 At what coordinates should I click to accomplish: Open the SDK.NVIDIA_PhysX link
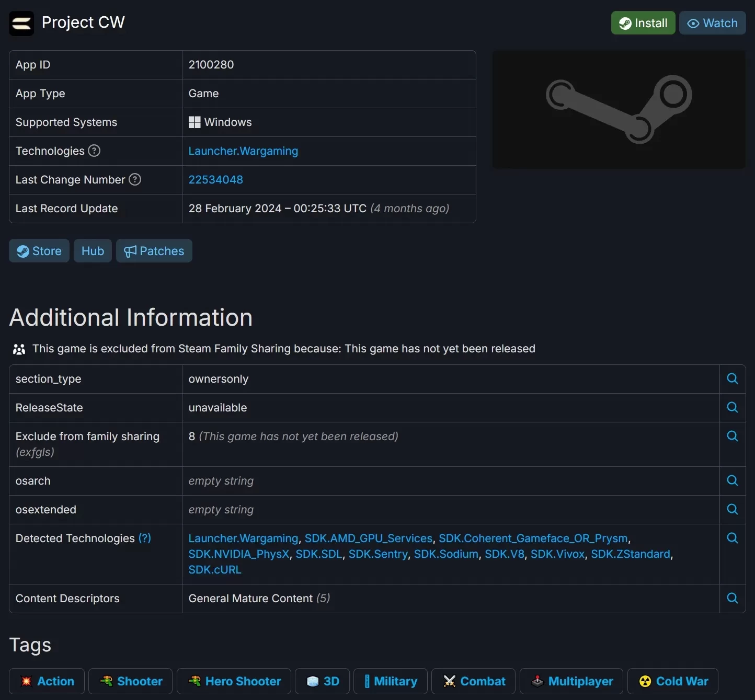point(239,554)
